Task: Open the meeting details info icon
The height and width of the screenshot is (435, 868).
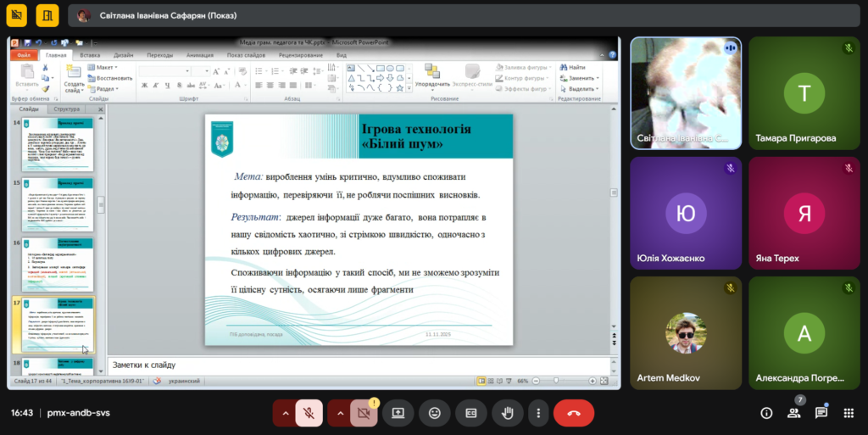Action: [x=766, y=413]
